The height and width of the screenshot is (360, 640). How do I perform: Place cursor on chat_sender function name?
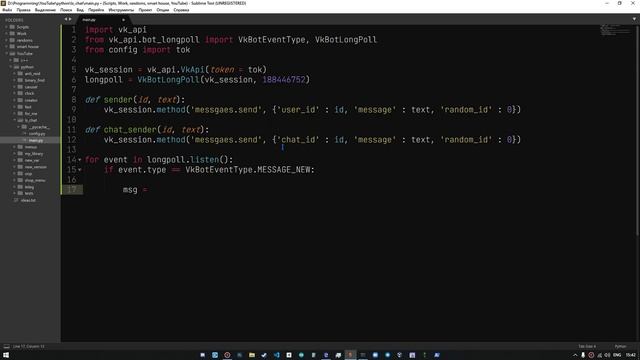[130, 130]
